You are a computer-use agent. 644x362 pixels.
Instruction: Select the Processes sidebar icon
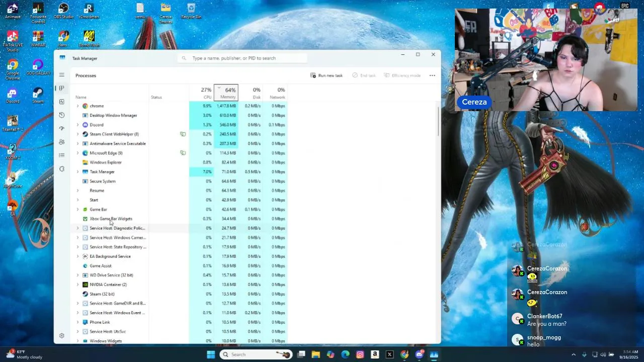61,88
